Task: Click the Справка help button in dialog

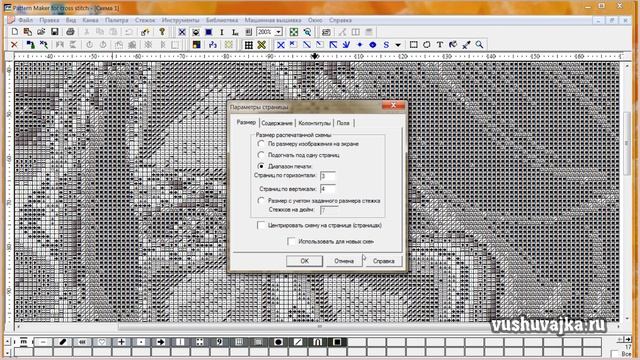Action: coord(384,261)
